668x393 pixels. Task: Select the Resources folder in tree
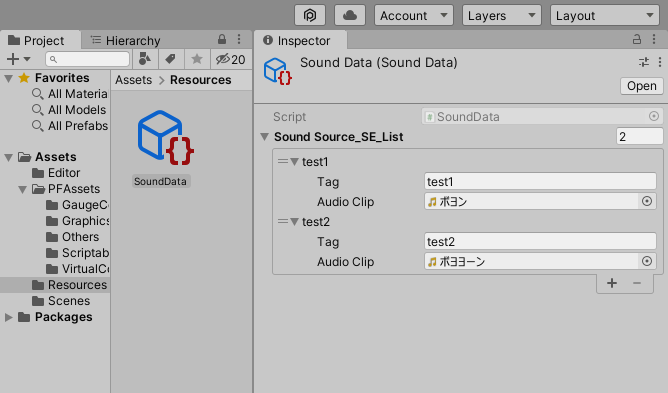[x=55, y=285]
